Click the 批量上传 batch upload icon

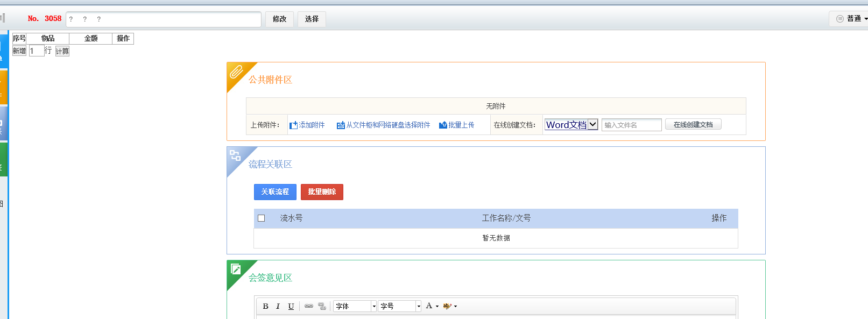point(443,125)
